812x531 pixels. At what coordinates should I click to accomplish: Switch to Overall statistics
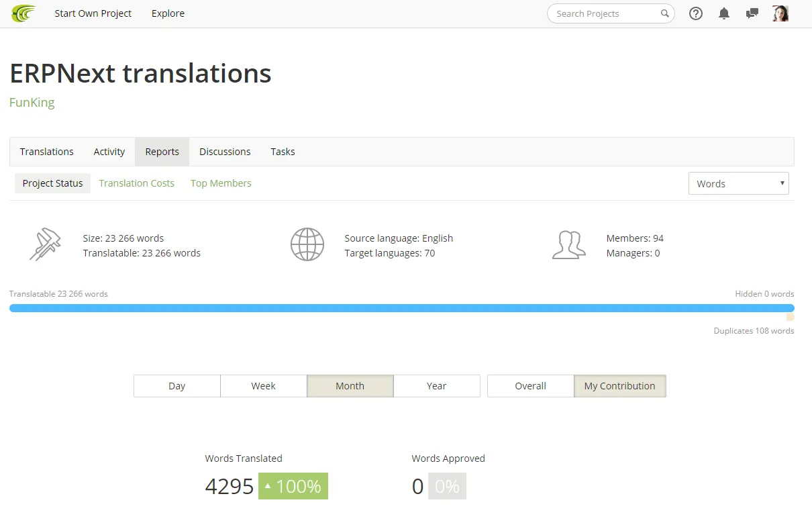click(x=531, y=386)
